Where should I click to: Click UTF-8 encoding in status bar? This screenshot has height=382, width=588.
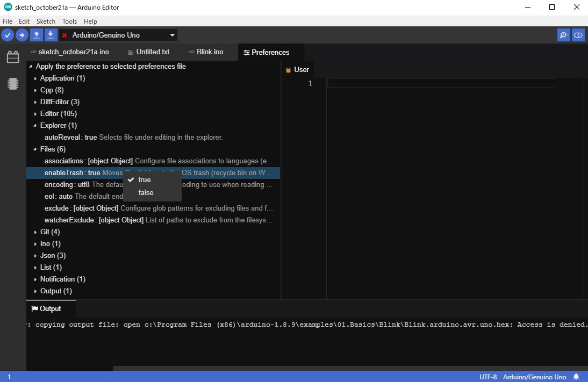point(488,377)
